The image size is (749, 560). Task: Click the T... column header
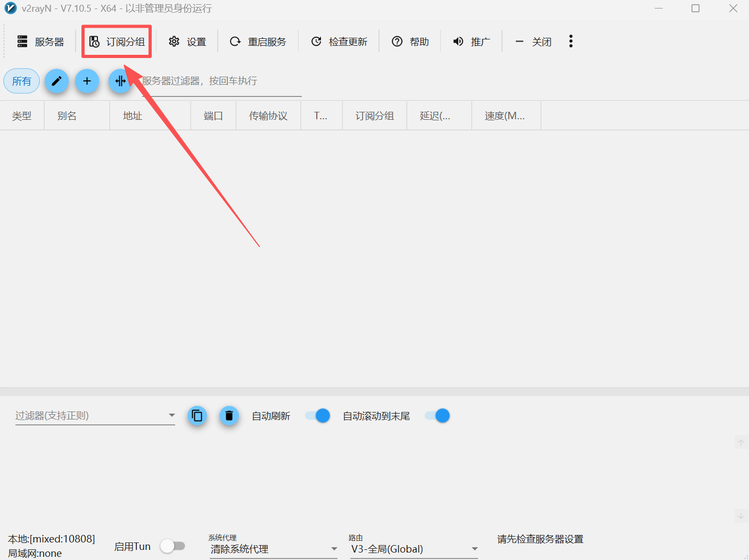[322, 116]
